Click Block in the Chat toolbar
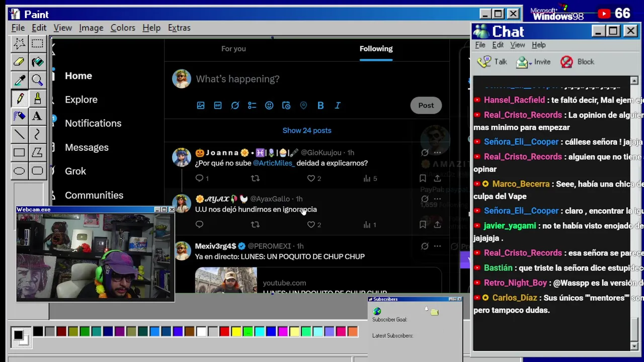Screen dimensions: 644x362 (x=577, y=62)
